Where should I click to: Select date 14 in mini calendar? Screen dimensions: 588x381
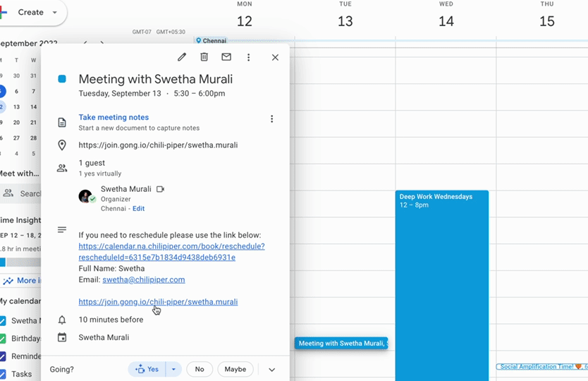tap(33, 107)
